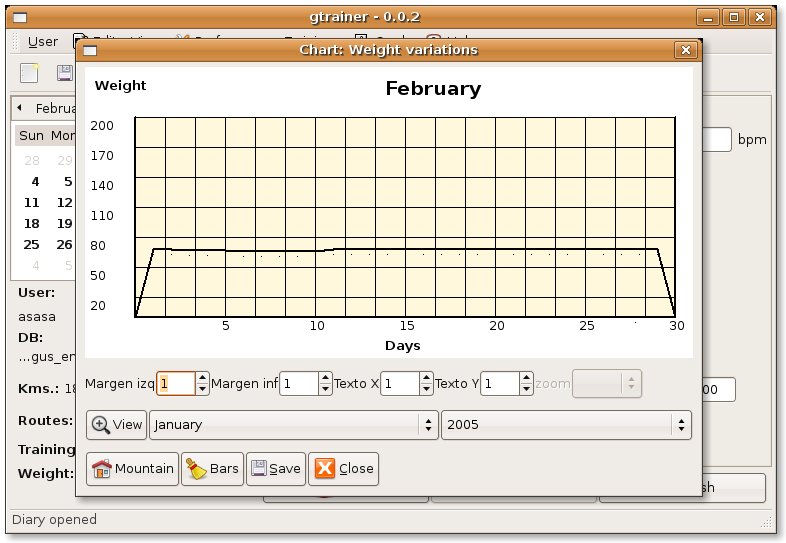The width and height of the screenshot is (786, 543).
Task: Increase the Margen inf value
Action: pyautogui.click(x=325, y=378)
